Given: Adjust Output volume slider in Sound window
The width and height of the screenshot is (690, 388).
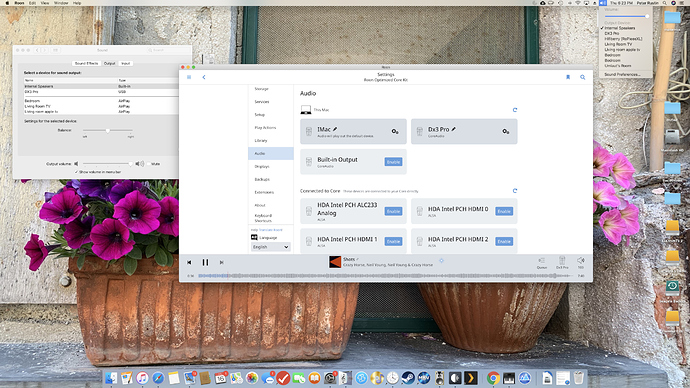Looking at the screenshot, I should [x=106, y=164].
